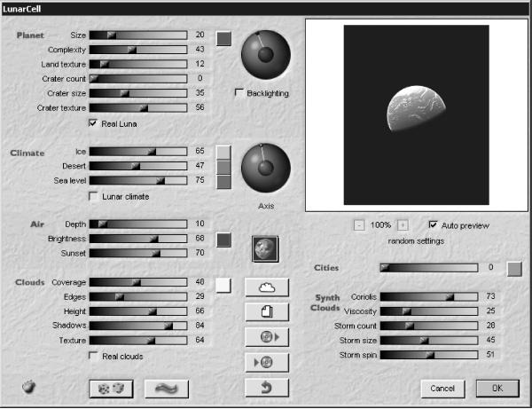The height and width of the screenshot is (409, 532).
Task: Click the Crater size slider
Action: coord(138,93)
